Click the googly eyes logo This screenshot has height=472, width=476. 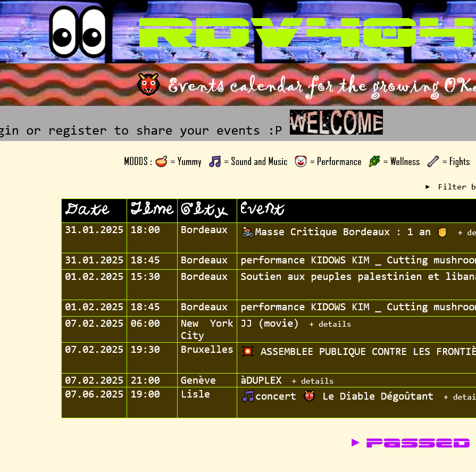(x=78, y=31)
